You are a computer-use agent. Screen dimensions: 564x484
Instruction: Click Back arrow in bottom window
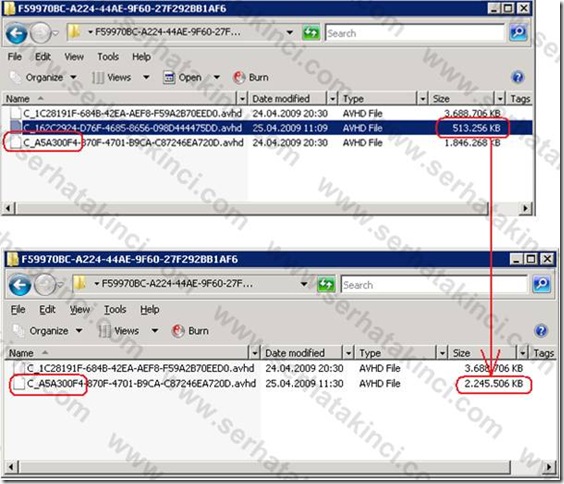19,285
